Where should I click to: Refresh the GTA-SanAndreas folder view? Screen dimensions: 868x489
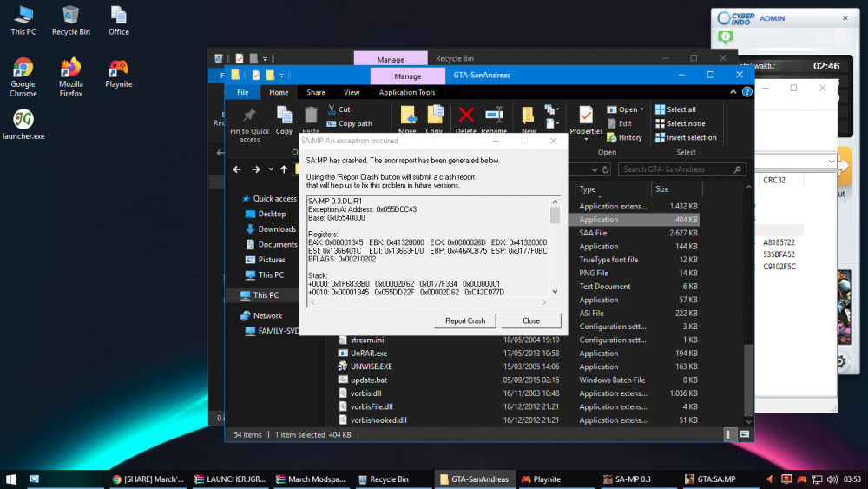[606, 169]
